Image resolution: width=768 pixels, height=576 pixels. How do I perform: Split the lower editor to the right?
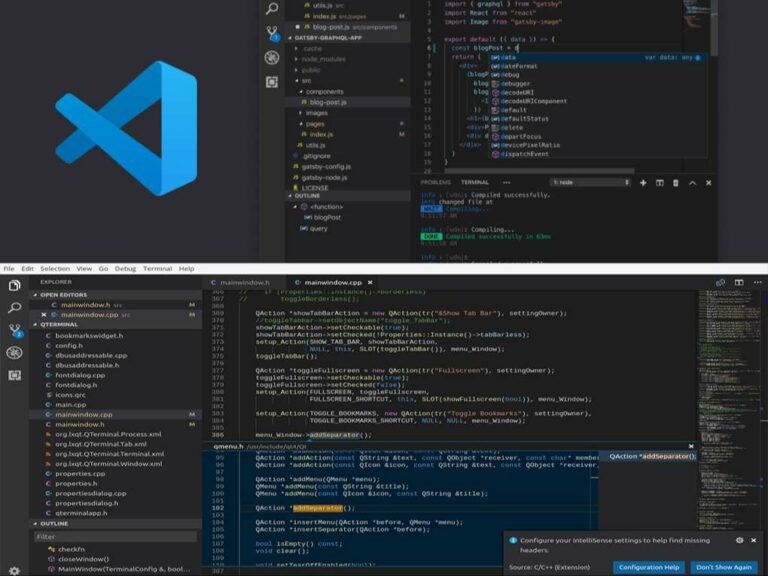pos(739,283)
